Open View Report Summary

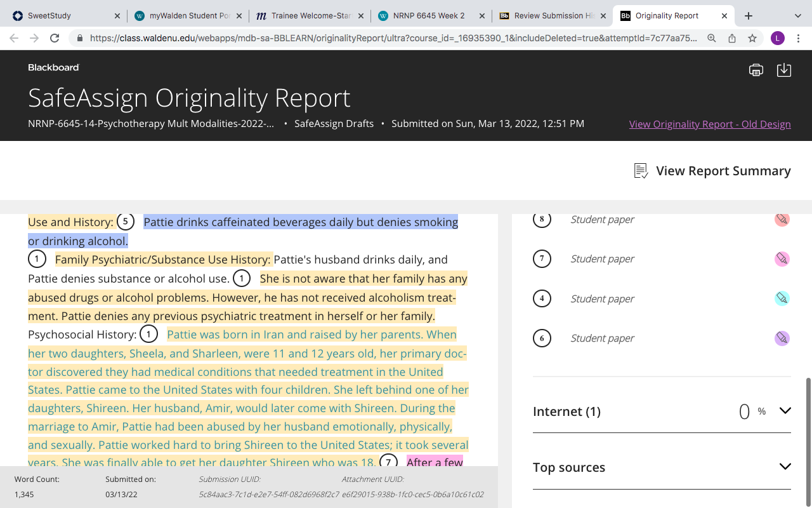coord(712,171)
